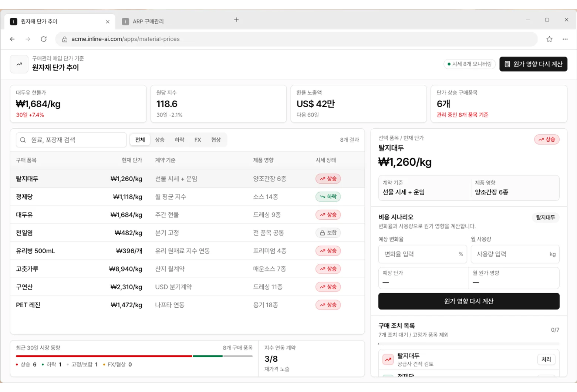Click 하락 status badge for 정제당
The height and width of the screenshot is (392, 577).
pyautogui.click(x=328, y=197)
